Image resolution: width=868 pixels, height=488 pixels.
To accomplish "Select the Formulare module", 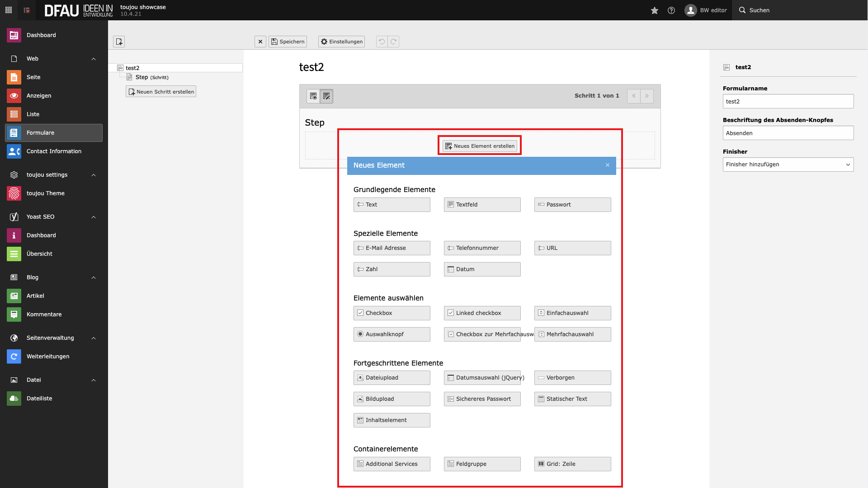I will pyautogui.click(x=54, y=133).
